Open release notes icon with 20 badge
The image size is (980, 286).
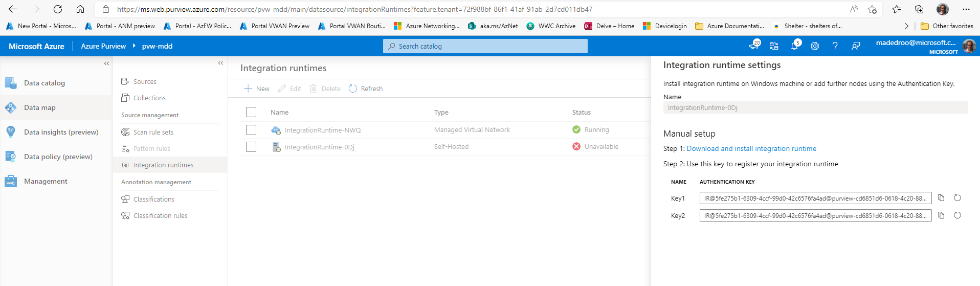(x=754, y=46)
